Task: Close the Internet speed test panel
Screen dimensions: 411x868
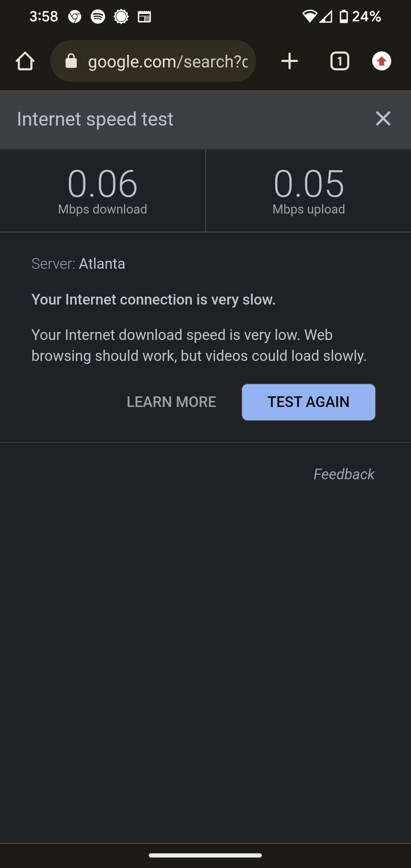Action: click(383, 119)
